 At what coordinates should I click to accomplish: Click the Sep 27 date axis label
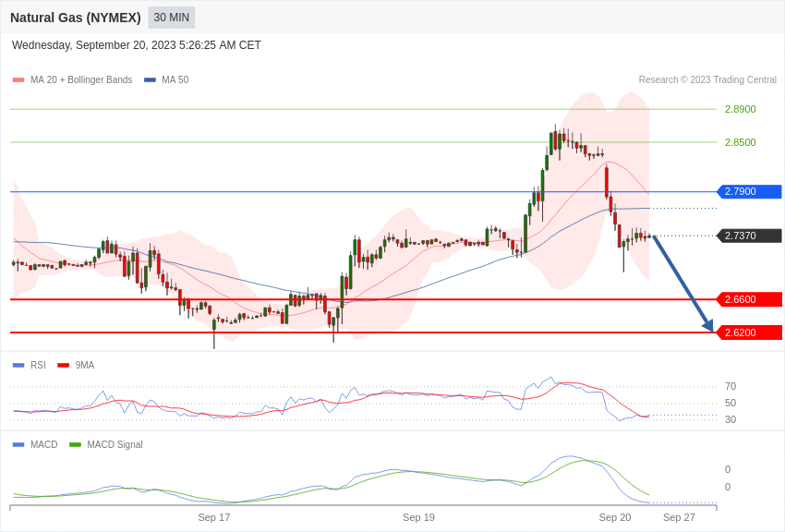(x=679, y=517)
